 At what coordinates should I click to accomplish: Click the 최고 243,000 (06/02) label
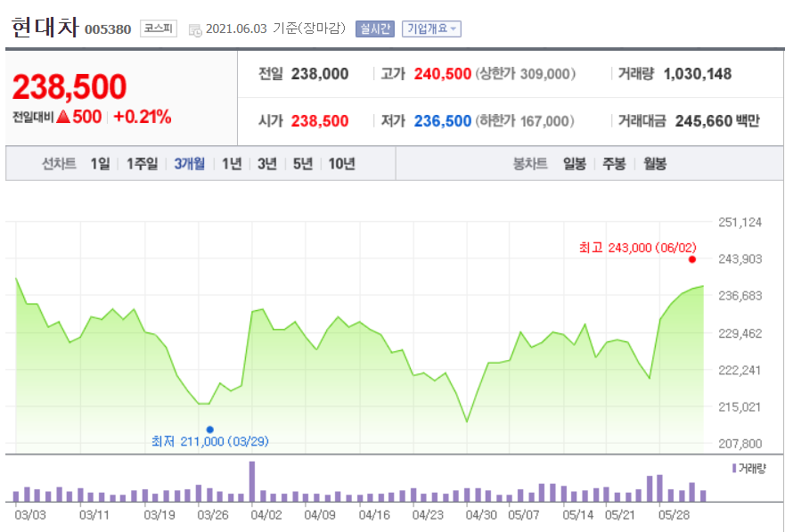(x=637, y=247)
